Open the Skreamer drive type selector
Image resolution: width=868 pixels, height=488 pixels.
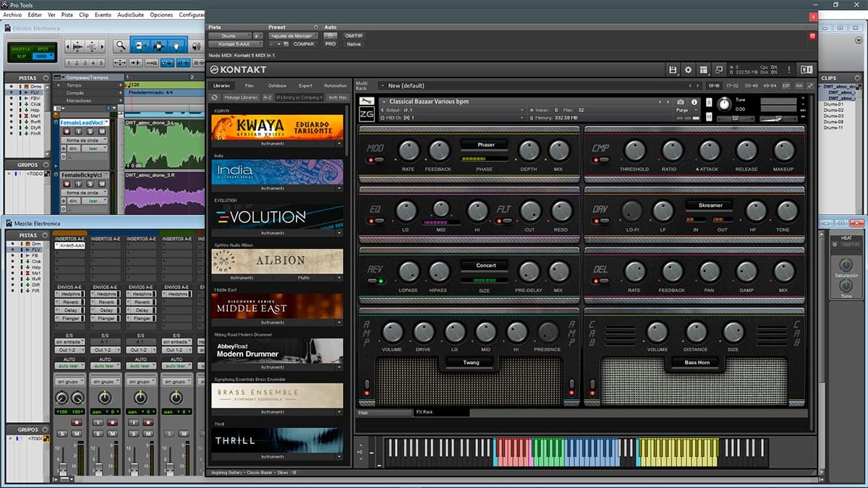[710, 205]
